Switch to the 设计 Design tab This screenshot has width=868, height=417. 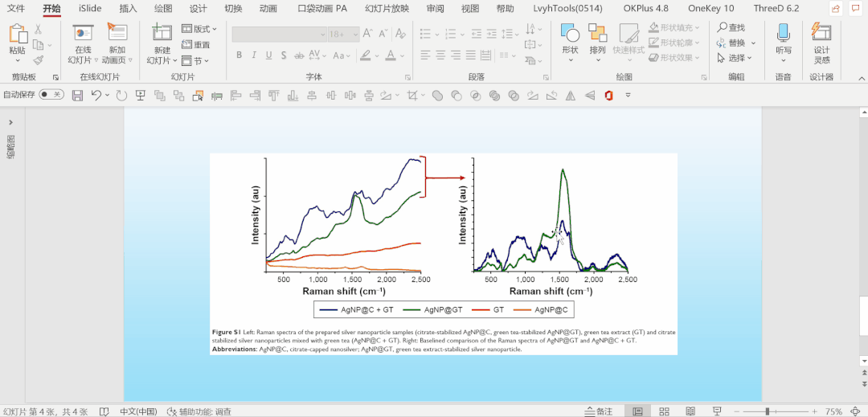pos(198,8)
